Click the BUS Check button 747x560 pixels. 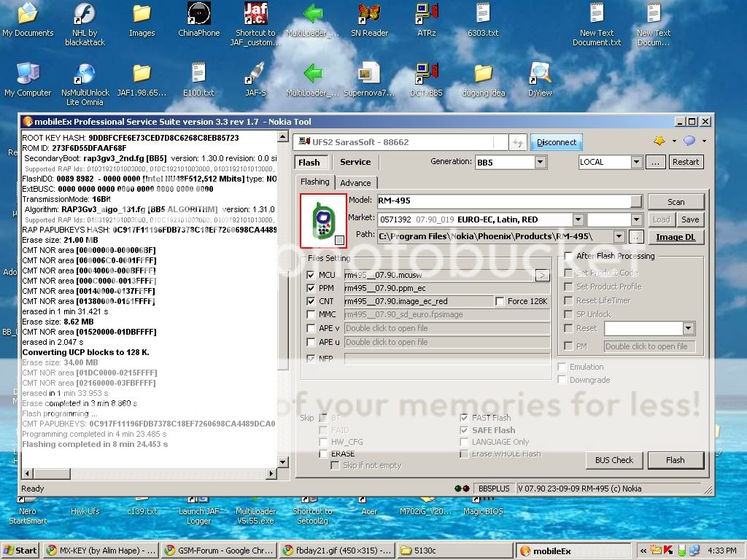(614, 460)
